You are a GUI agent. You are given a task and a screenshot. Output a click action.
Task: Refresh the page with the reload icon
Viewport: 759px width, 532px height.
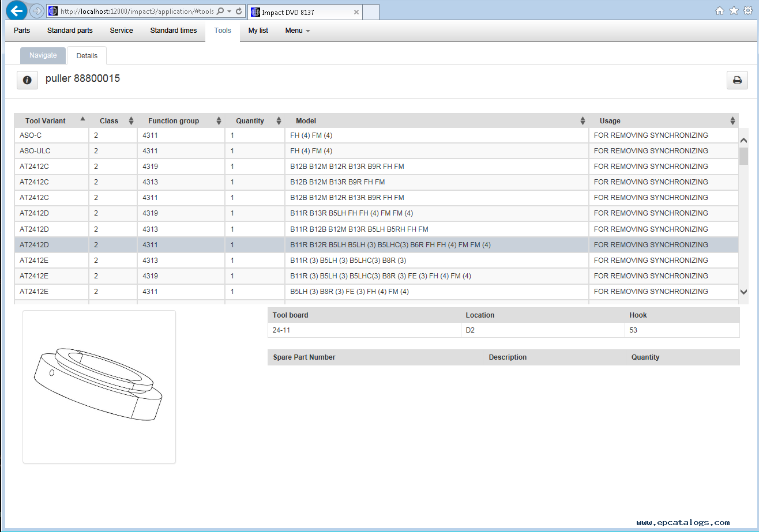239,12
